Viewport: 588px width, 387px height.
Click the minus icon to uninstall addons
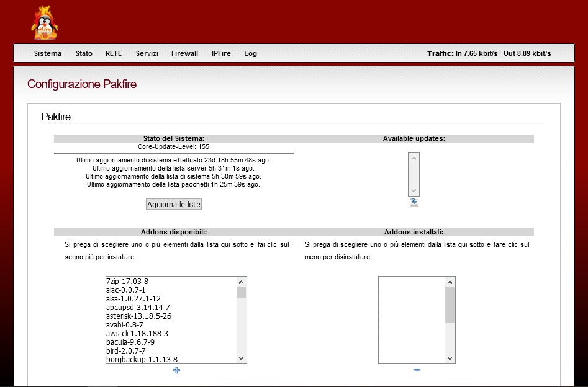(417, 370)
